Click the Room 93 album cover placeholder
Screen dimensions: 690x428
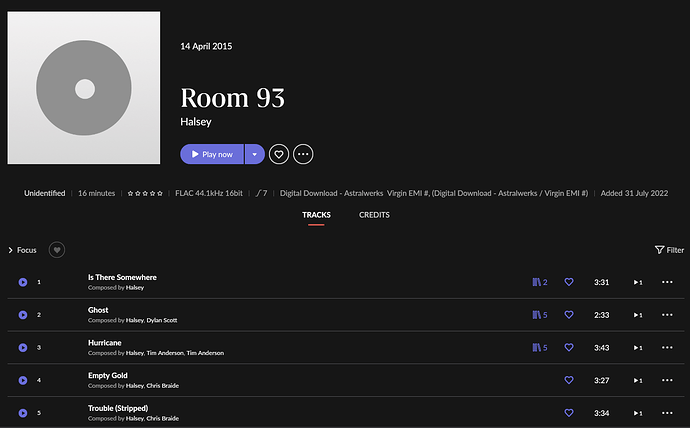click(84, 88)
